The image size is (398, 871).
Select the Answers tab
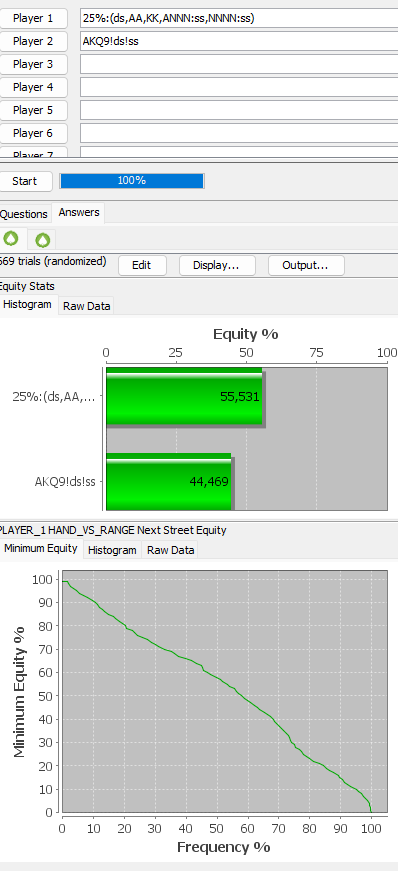78,213
